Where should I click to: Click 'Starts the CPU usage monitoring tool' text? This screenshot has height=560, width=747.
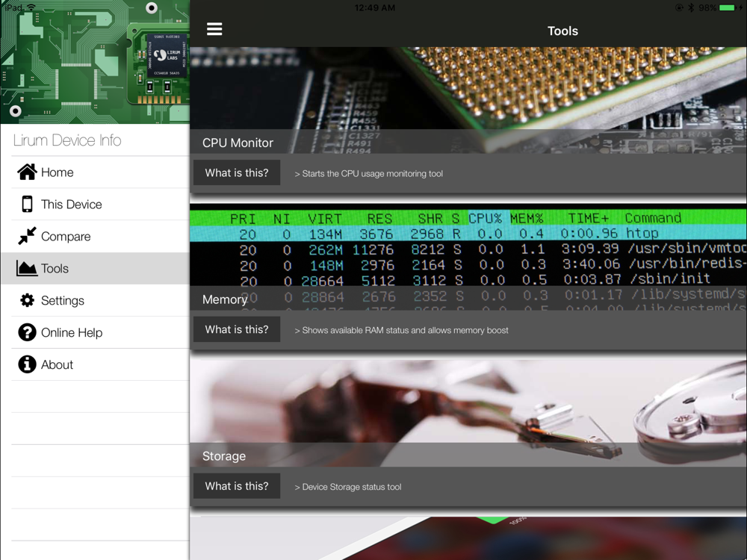[369, 173]
